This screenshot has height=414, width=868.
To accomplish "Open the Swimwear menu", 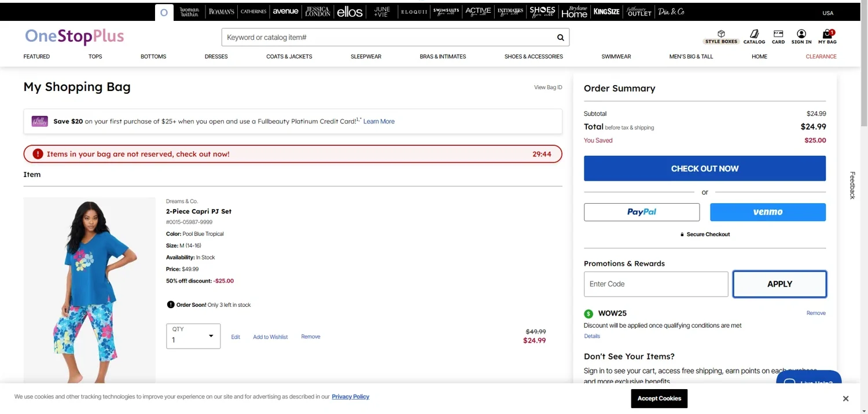I will [x=616, y=57].
